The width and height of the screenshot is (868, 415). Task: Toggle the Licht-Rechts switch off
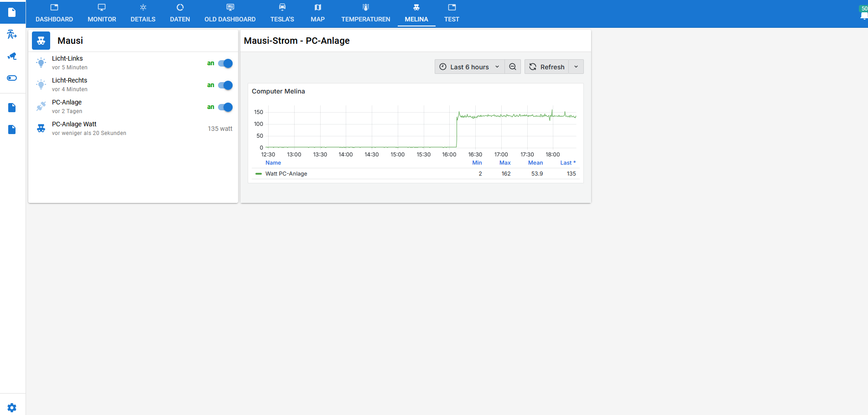[x=225, y=85]
